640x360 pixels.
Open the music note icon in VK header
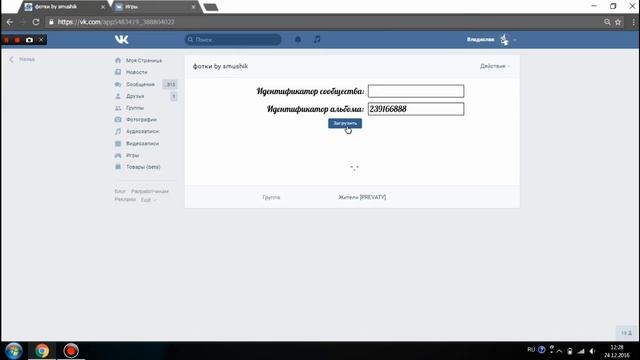pos(317,40)
